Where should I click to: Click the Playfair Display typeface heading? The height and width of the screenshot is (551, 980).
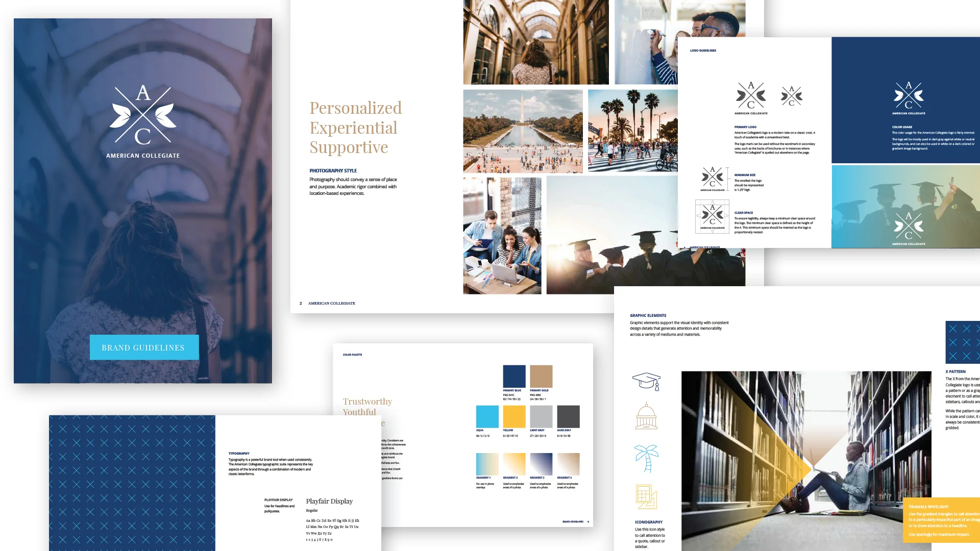329,501
